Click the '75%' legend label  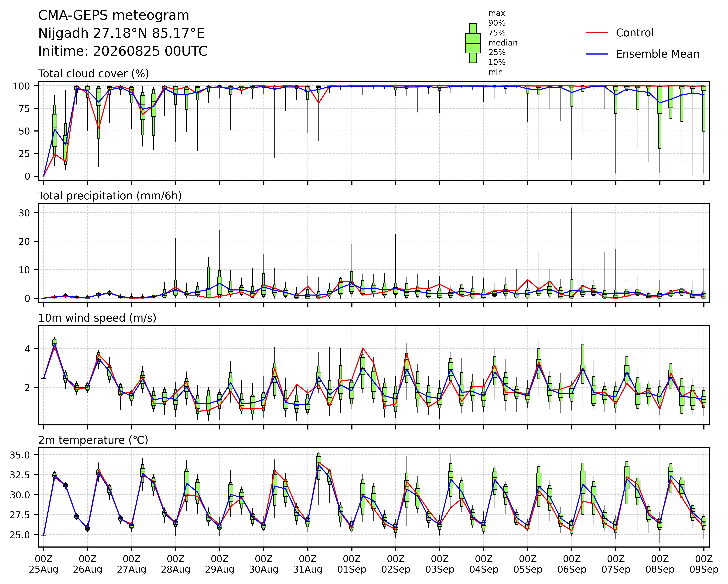(x=497, y=33)
